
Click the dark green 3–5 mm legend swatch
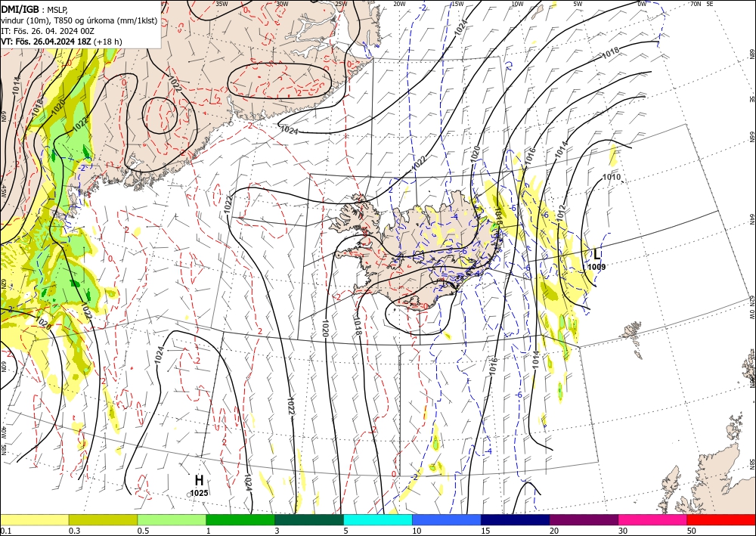pos(309,519)
